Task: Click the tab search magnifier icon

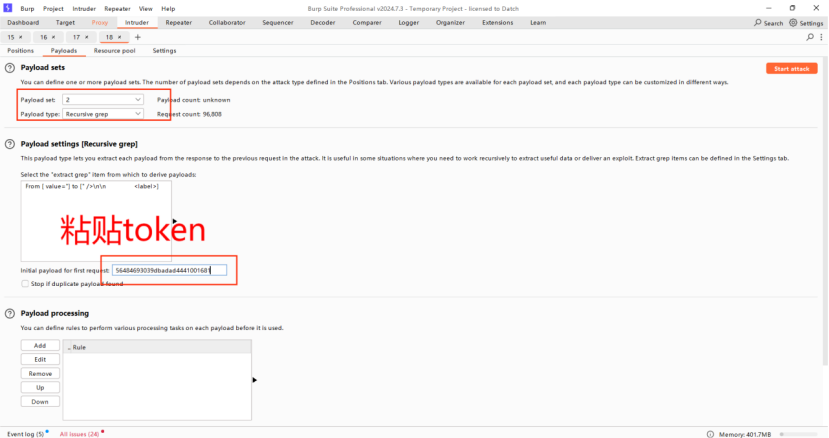Action: click(x=809, y=37)
